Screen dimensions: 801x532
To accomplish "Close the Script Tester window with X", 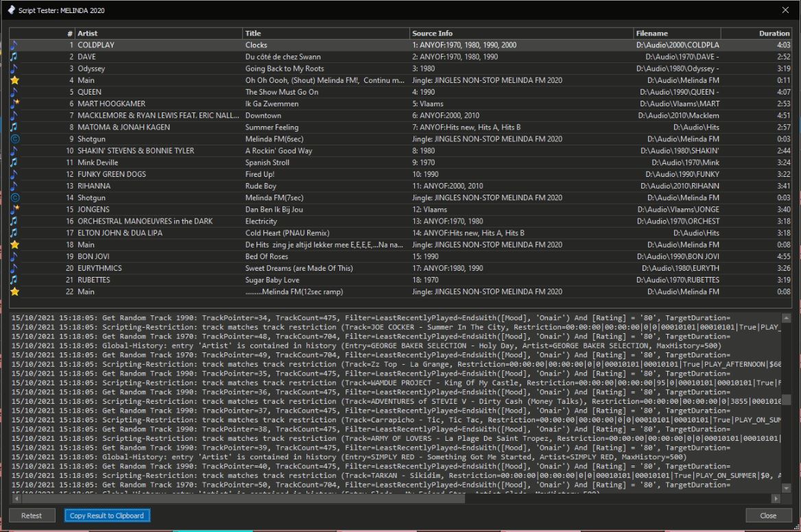I will 785,10.
